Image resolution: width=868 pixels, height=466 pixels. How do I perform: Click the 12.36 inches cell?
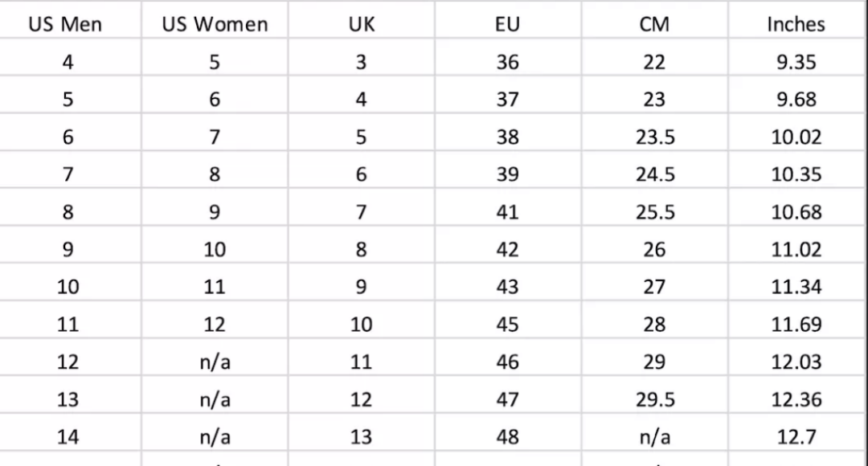pyautogui.click(x=796, y=399)
